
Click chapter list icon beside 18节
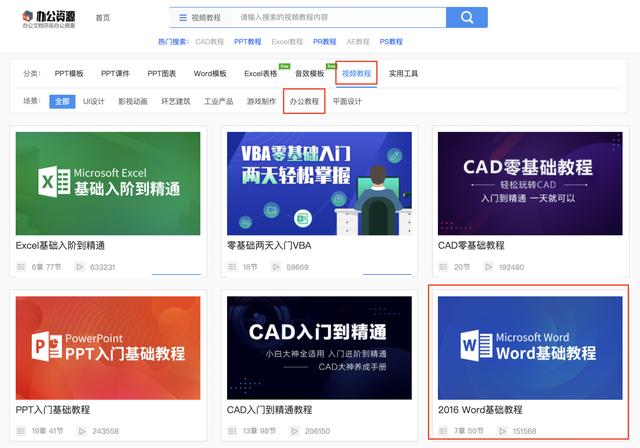coord(232,267)
